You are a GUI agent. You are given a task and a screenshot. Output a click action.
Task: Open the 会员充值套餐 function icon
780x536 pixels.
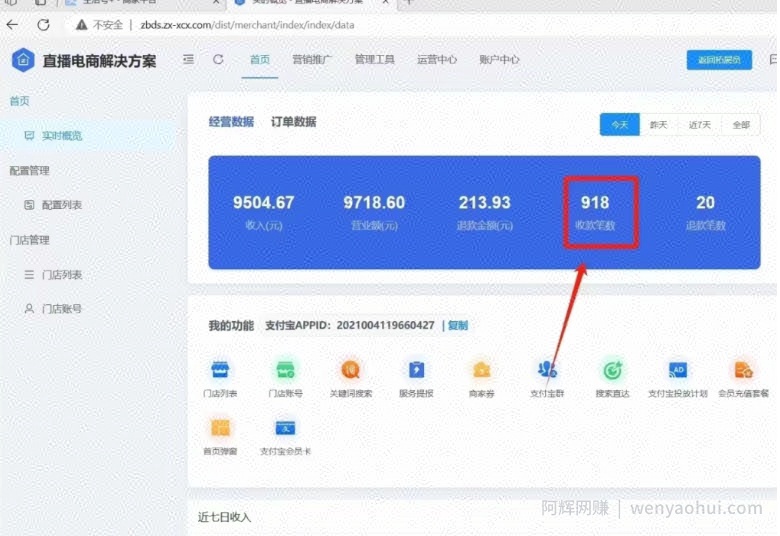743,370
